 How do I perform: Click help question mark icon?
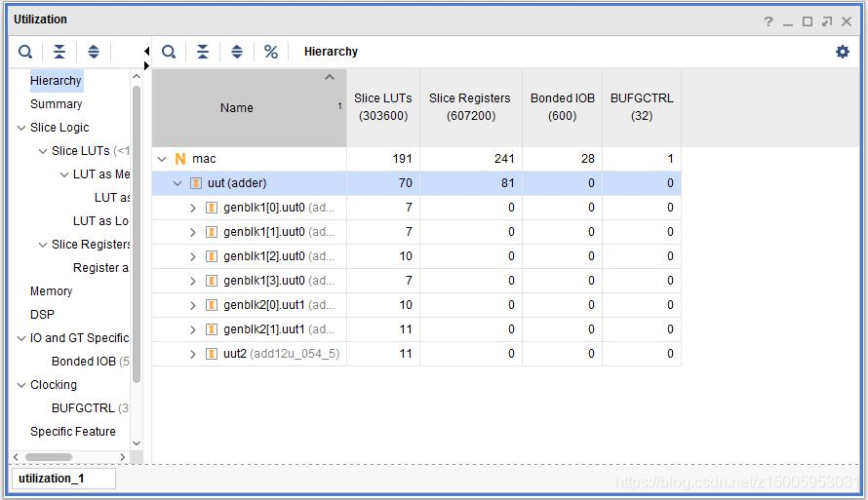[x=769, y=21]
